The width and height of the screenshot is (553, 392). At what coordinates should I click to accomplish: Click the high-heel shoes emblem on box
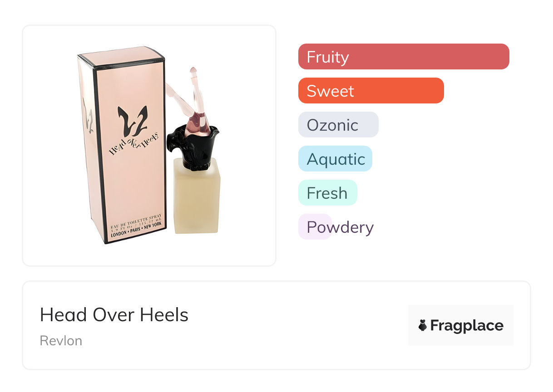(x=132, y=120)
